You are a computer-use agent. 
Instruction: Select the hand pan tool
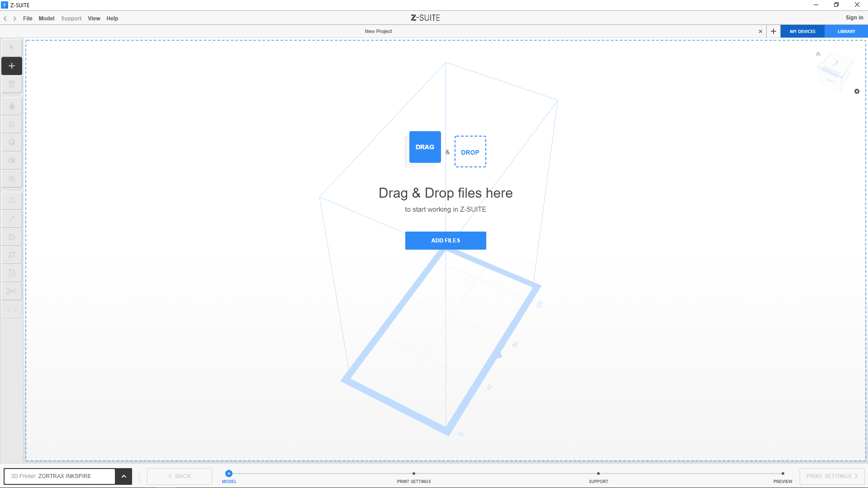click(x=12, y=106)
